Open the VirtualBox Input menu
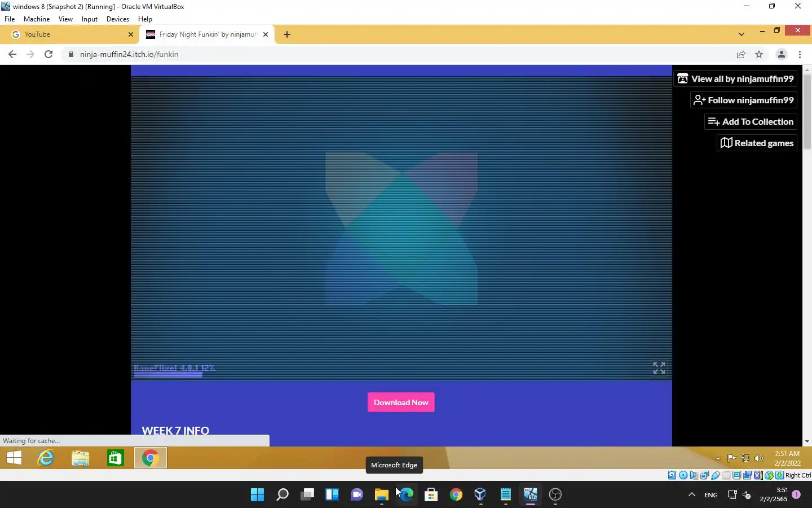The width and height of the screenshot is (812, 508). [90, 19]
